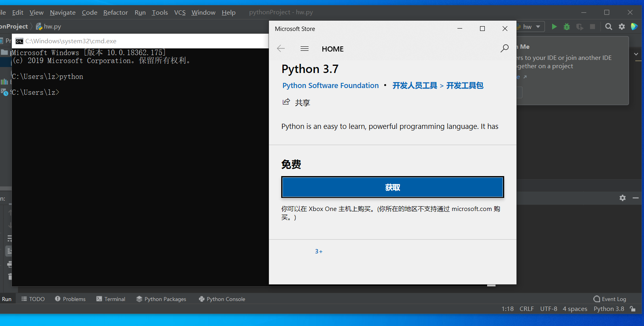Image resolution: width=644 pixels, height=326 pixels.
Task: Open the 4 spaces indent settings
Action: click(x=575, y=309)
